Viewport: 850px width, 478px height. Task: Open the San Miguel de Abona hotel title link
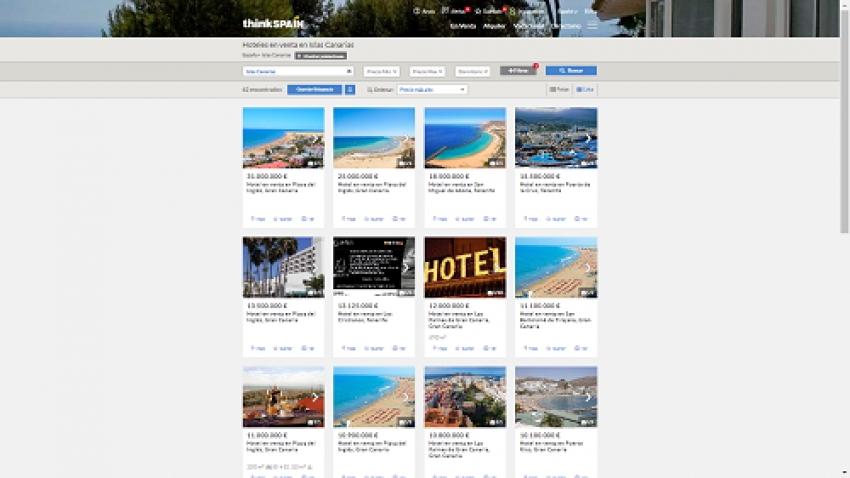462,188
